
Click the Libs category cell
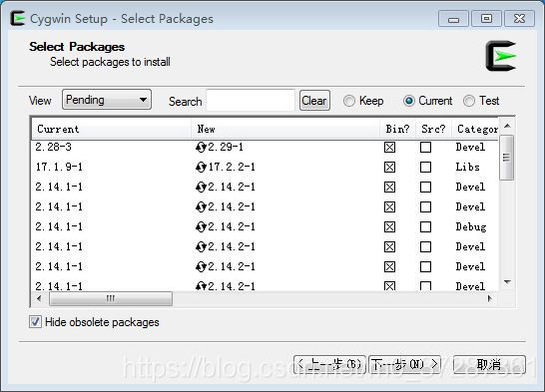tap(467, 167)
